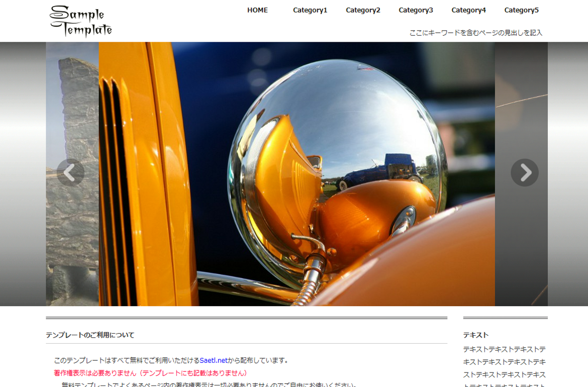Click the テキスト sidebar heading
The height and width of the screenshot is (387, 588).
(475, 335)
